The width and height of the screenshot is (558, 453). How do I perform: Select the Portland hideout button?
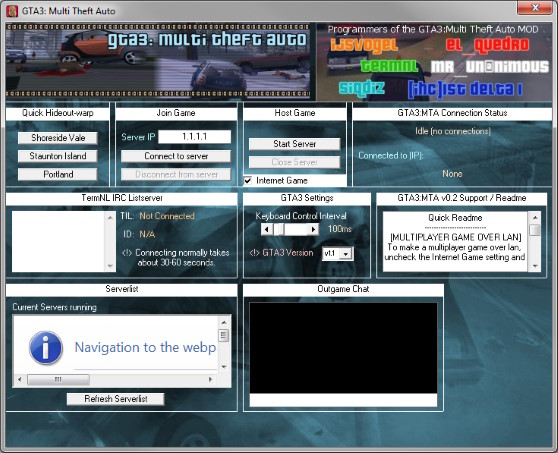tap(58, 174)
